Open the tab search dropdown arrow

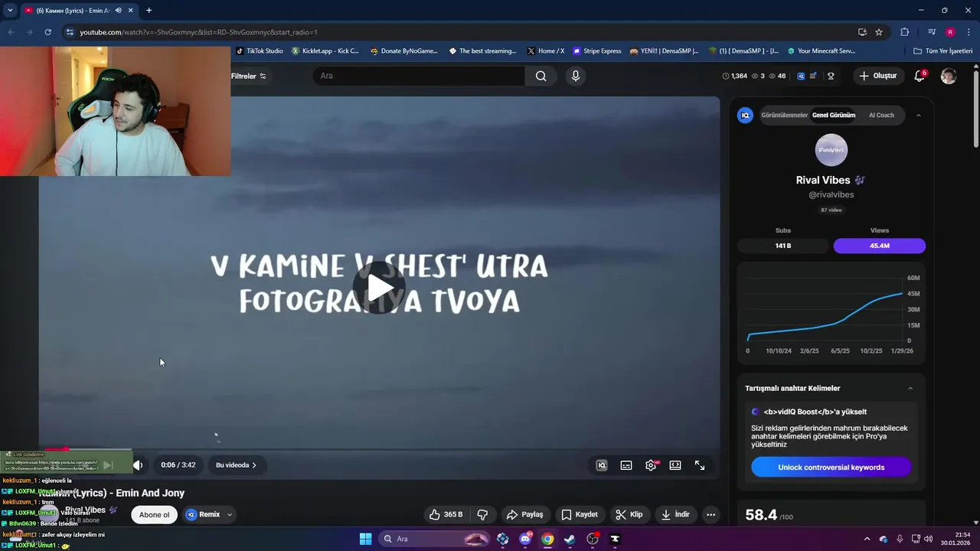pos(10,10)
